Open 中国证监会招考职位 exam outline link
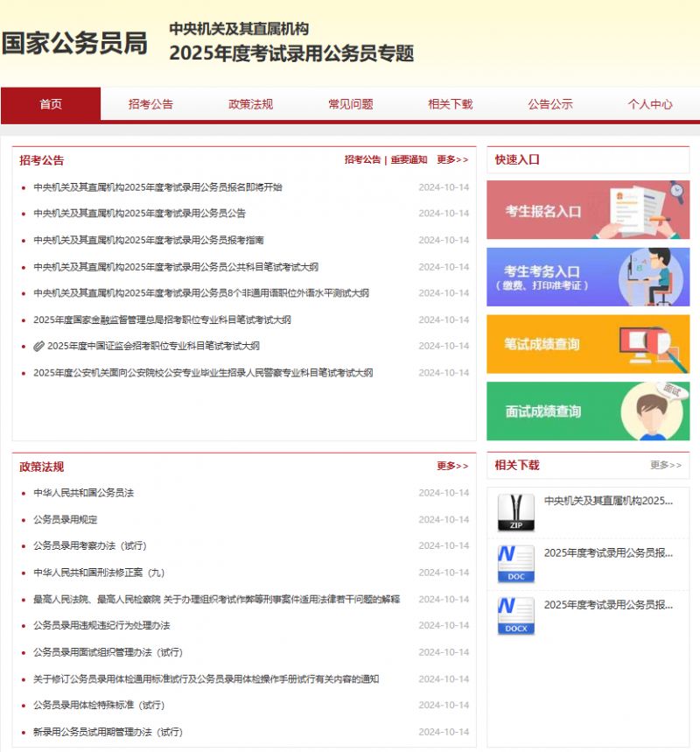 153,346
